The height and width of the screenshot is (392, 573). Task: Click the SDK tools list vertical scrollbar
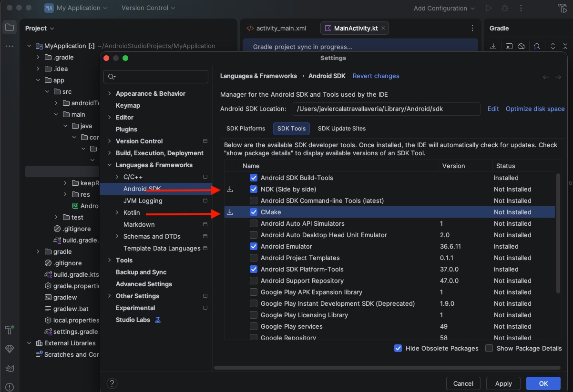click(x=558, y=232)
